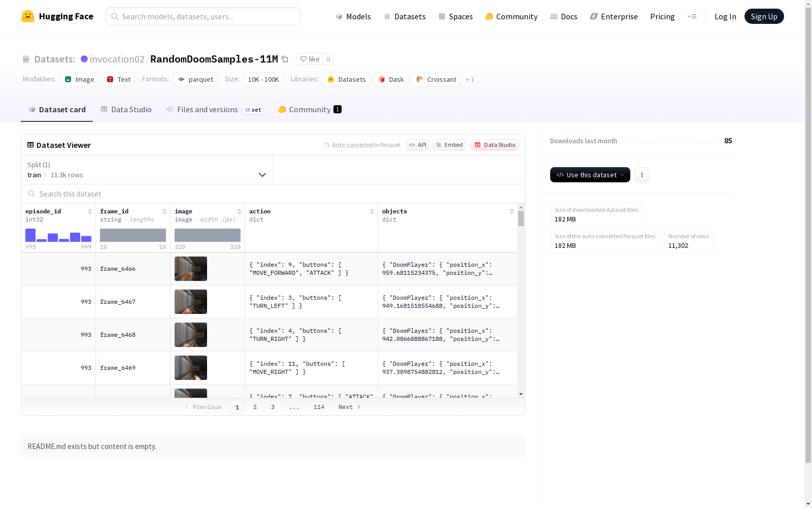Viewport: 812px width, 508px height.
Task: Filter by the parquet format tag
Action: [x=195, y=79]
